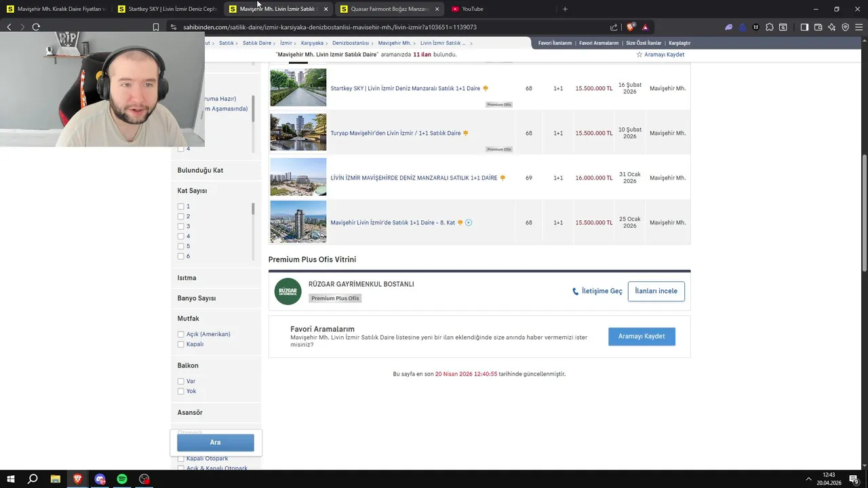Check Kat Sayısı option 3
This screenshot has width=868, height=488.
181,226
